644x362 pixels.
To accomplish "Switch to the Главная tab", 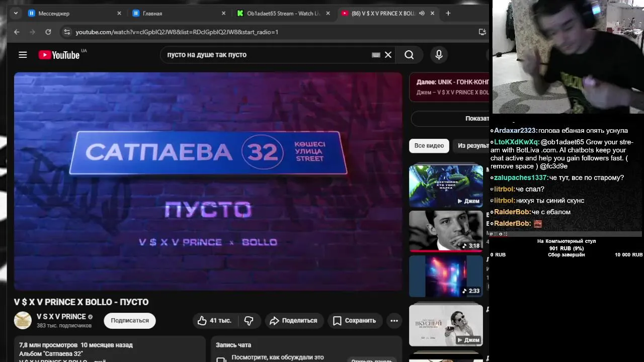I will click(x=179, y=13).
